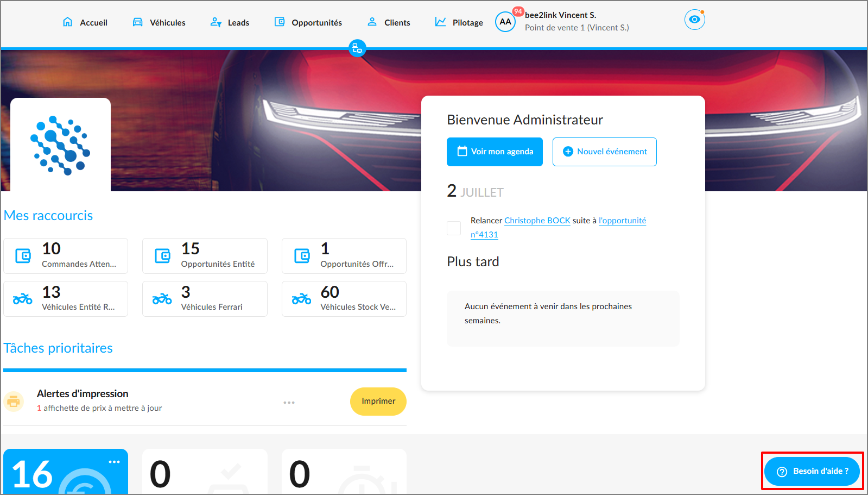The image size is (868, 495).
Task: Click the AA user avatar
Action: [x=505, y=22]
